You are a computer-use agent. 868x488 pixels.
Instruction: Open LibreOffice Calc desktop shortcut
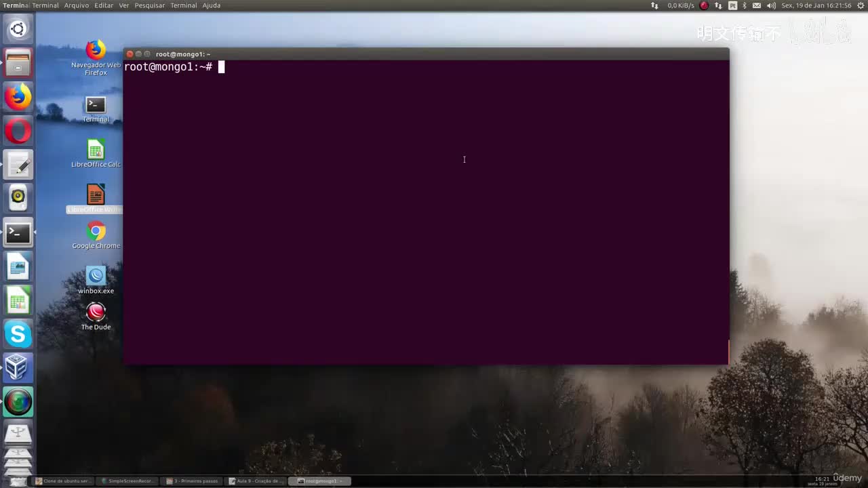(96, 154)
